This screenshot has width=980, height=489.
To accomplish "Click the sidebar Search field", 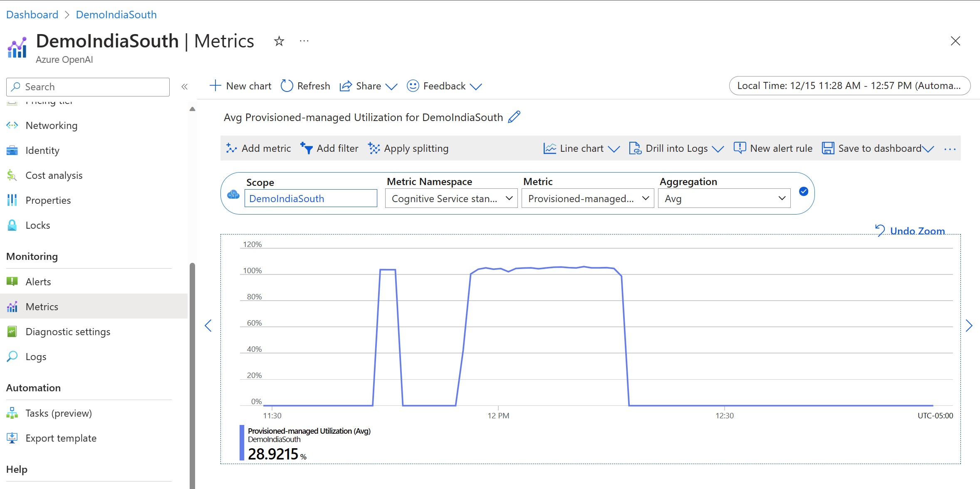I will tap(88, 86).
